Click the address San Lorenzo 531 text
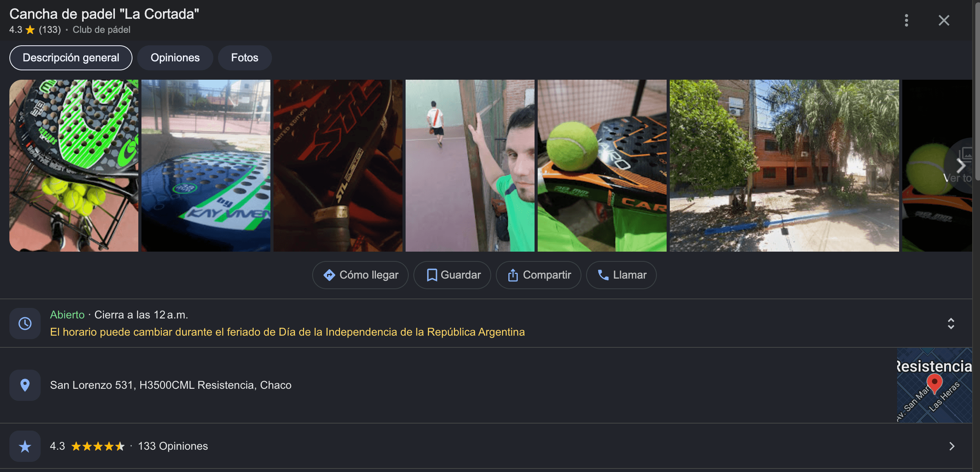Screen dimensions: 980x472 [x=171, y=385]
